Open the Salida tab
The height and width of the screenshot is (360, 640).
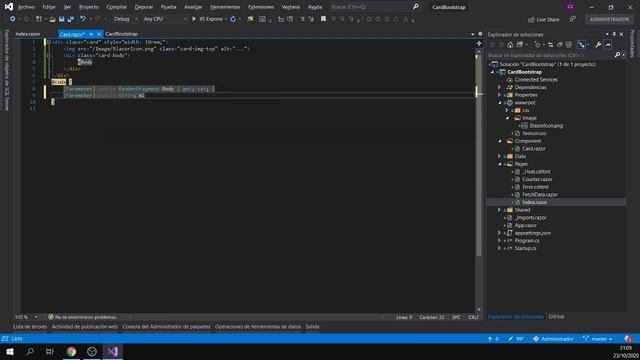click(x=312, y=327)
